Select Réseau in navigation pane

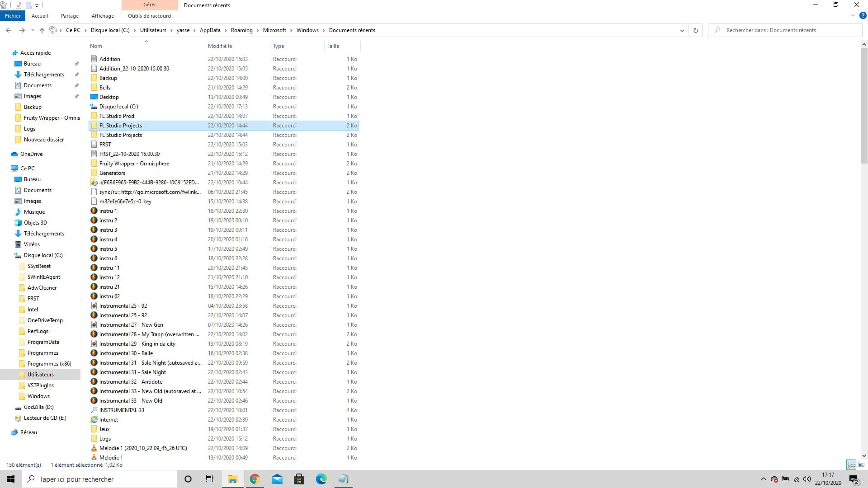[x=28, y=432]
